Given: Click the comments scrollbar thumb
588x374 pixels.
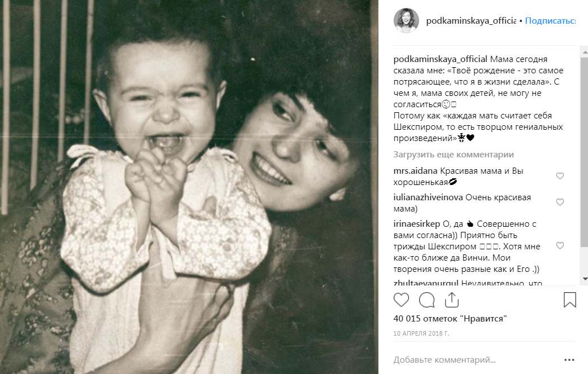Looking at the screenshot, I should (x=584, y=152).
